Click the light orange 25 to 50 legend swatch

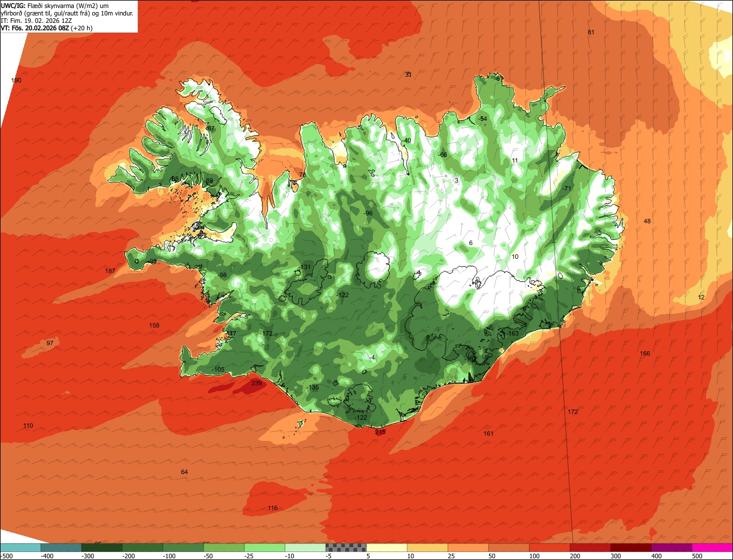pos(468,547)
